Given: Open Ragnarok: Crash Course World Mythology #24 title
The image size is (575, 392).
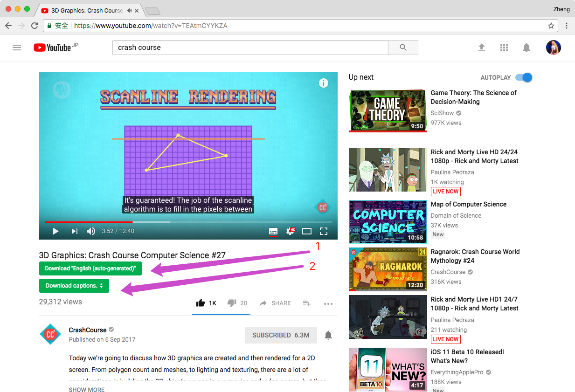Looking at the screenshot, I should pos(475,256).
